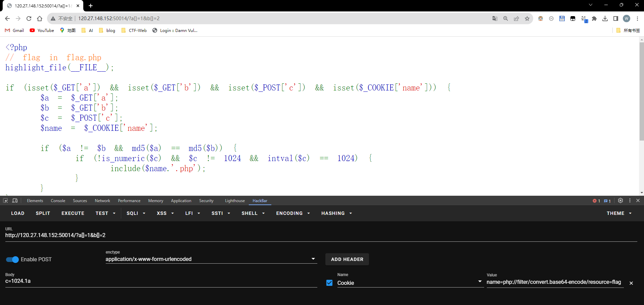Viewport: 644px width, 305px height.
Task: Switch to the Application tab
Action: pos(181,201)
